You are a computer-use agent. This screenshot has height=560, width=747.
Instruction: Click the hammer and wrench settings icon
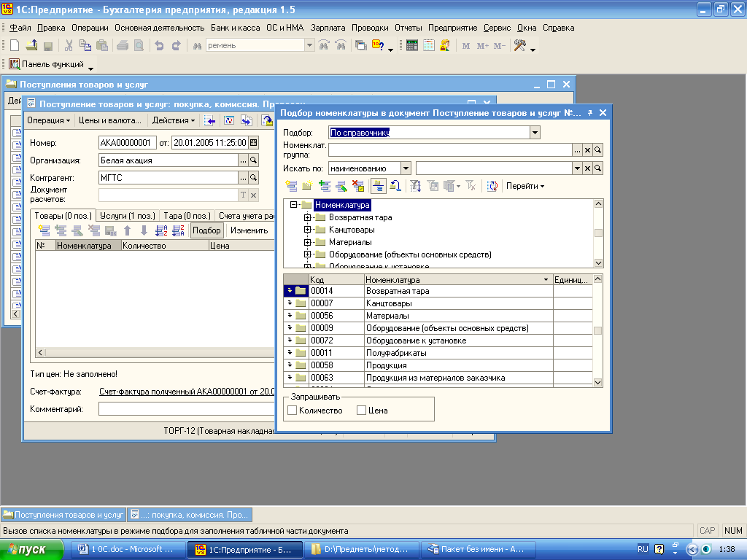519,45
